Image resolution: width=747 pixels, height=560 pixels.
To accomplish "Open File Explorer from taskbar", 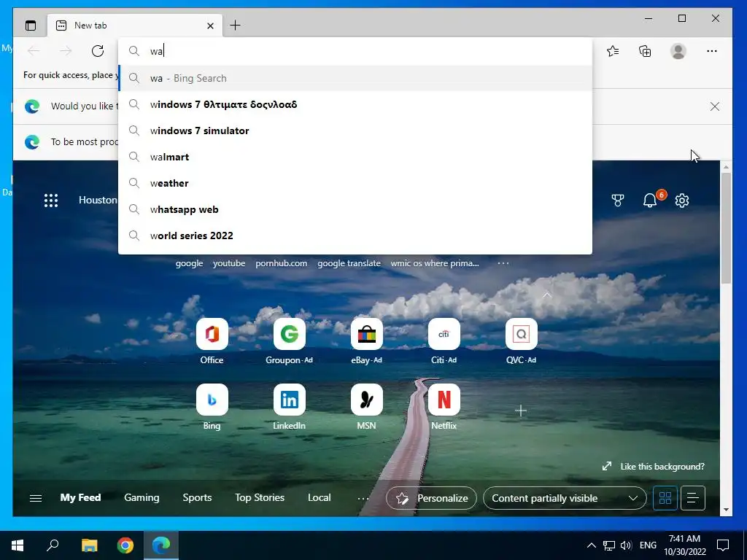I will [x=89, y=545].
